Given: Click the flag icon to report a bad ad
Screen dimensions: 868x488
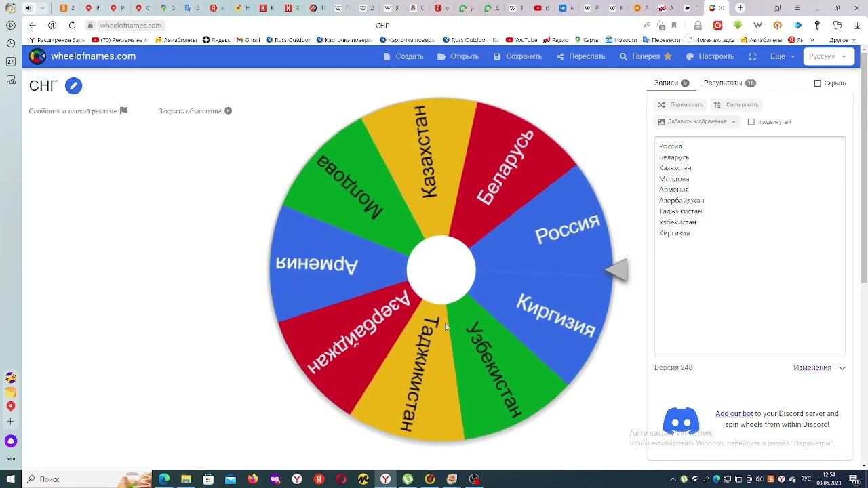Looking at the screenshot, I should 123,110.
